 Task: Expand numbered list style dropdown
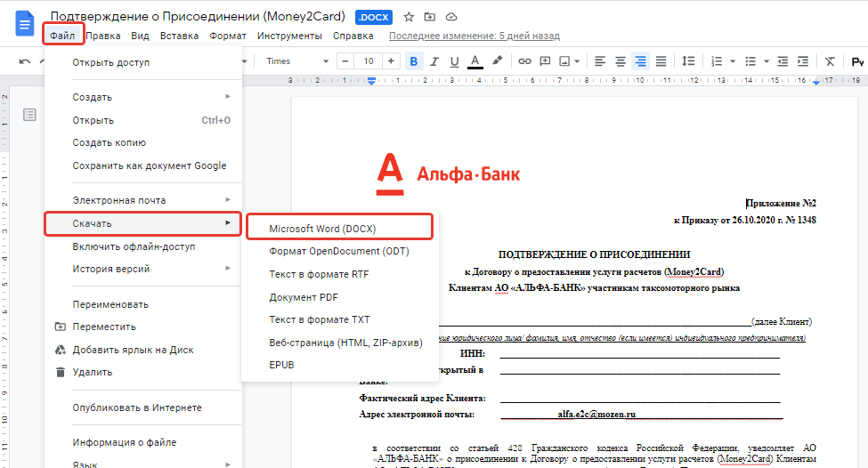click(x=733, y=61)
